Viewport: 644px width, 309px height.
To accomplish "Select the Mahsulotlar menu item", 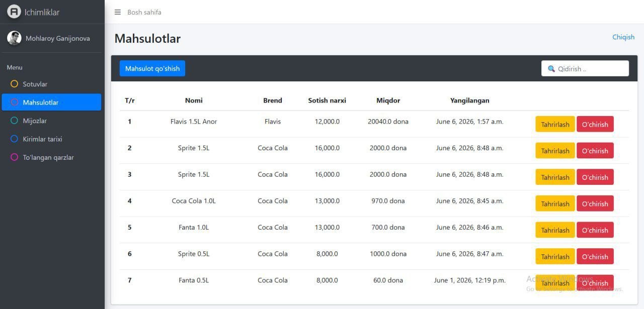I will pyautogui.click(x=51, y=102).
